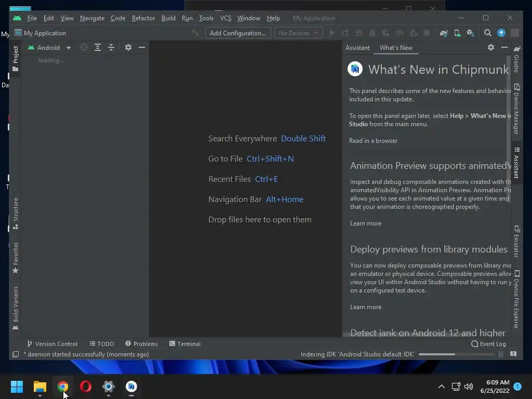
Task: Open Android Studio from the taskbar
Action: (x=131, y=387)
